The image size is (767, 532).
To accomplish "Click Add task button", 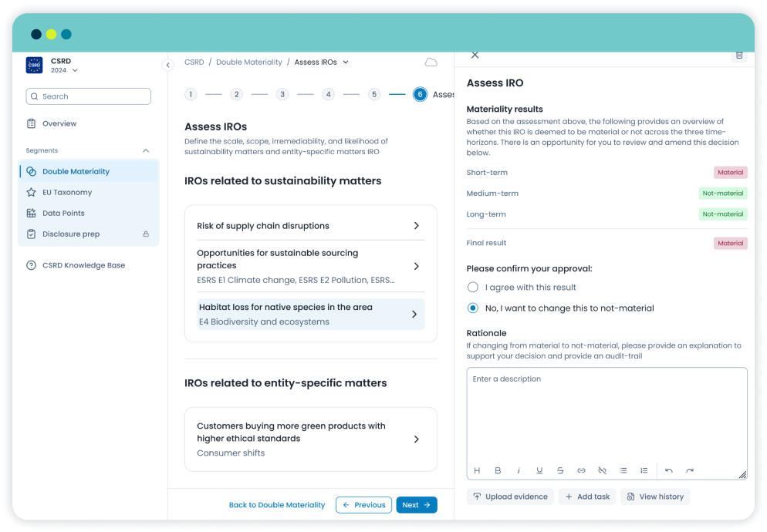I will tap(587, 497).
